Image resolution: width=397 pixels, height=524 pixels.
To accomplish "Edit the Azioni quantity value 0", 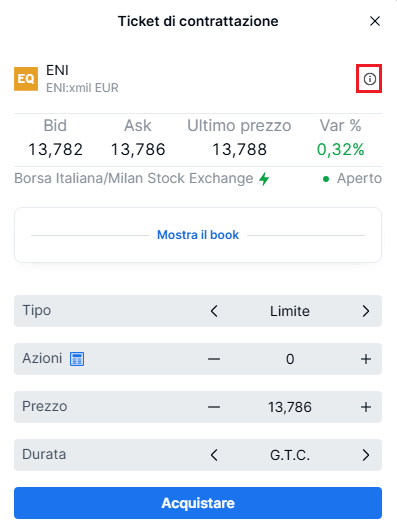I will (290, 359).
